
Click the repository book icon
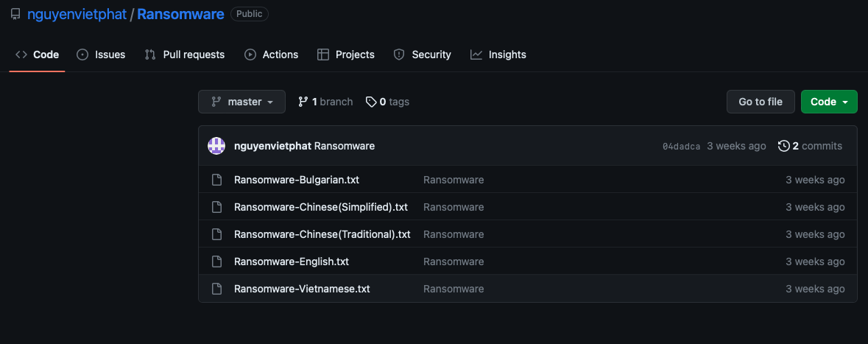coord(15,14)
